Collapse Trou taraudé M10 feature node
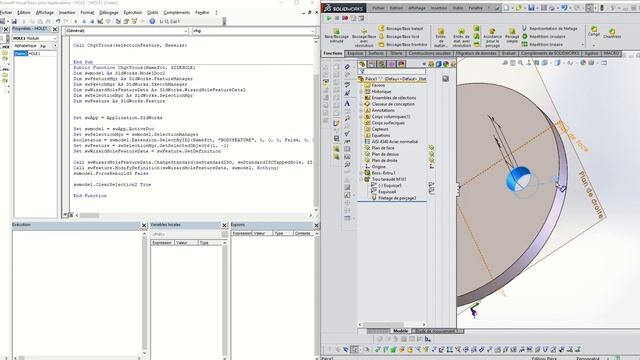The width and height of the screenshot is (640, 360). pos(361,179)
